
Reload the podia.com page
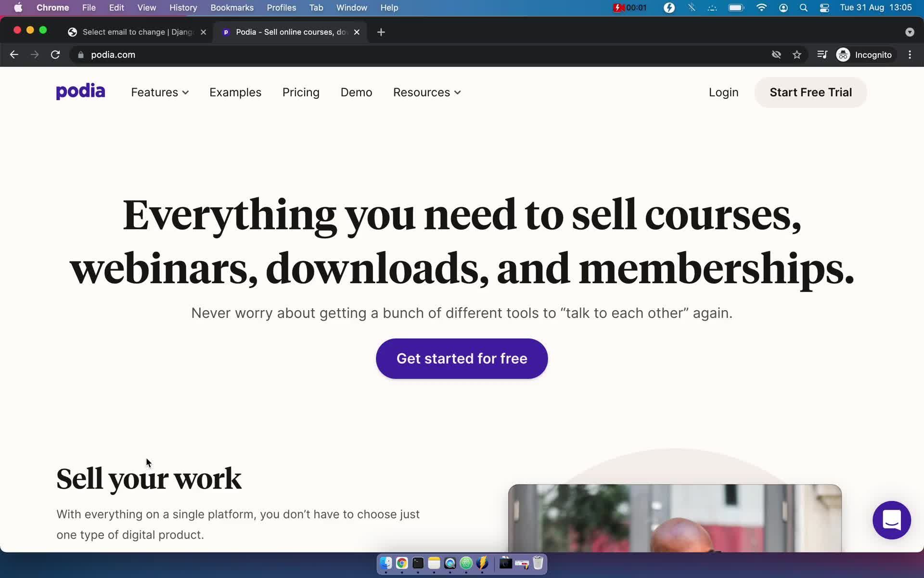pyautogui.click(x=55, y=55)
